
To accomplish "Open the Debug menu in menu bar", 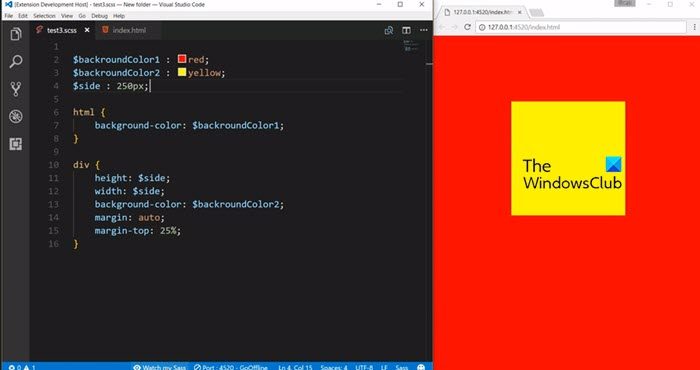I will (x=99, y=16).
